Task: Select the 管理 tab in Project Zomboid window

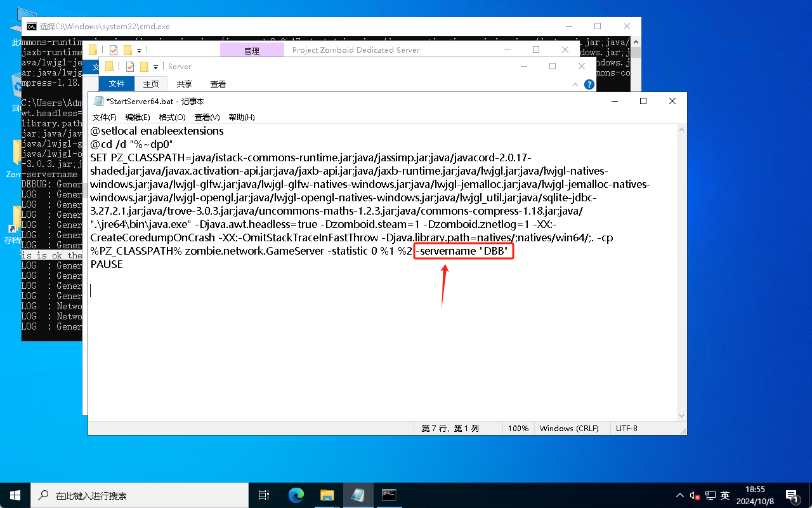Action: [252, 51]
